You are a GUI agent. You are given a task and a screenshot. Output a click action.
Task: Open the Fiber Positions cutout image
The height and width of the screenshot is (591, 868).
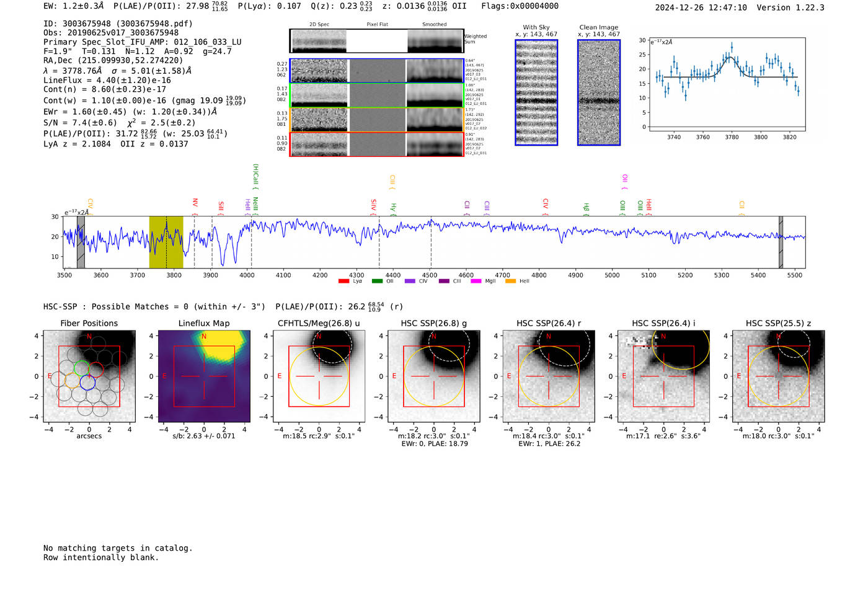point(89,376)
